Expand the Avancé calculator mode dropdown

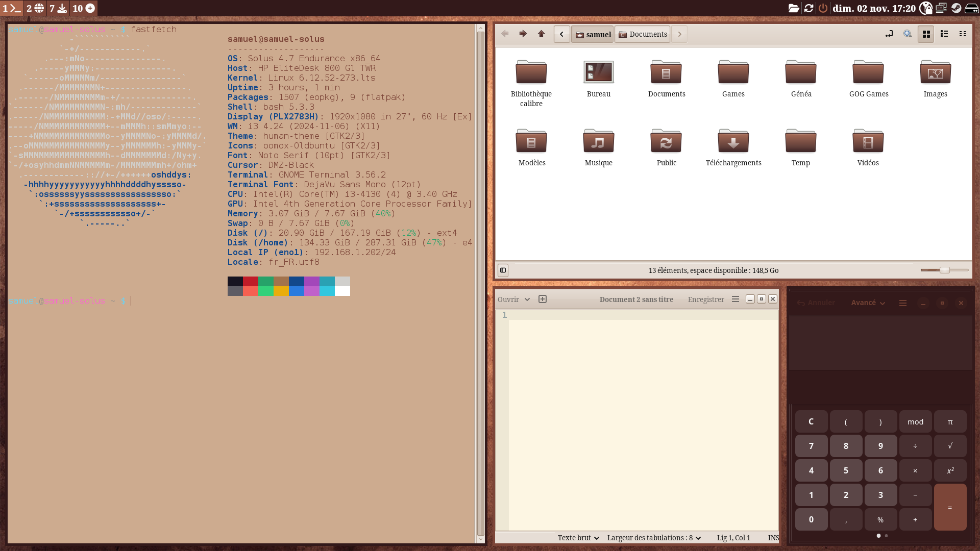click(x=868, y=303)
